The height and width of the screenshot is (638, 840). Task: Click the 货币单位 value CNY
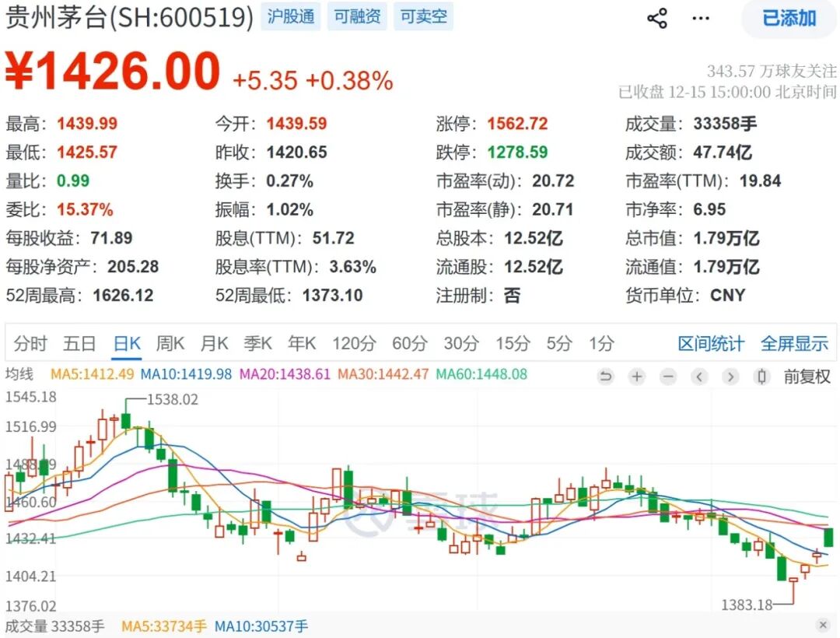[x=727, y=295]
